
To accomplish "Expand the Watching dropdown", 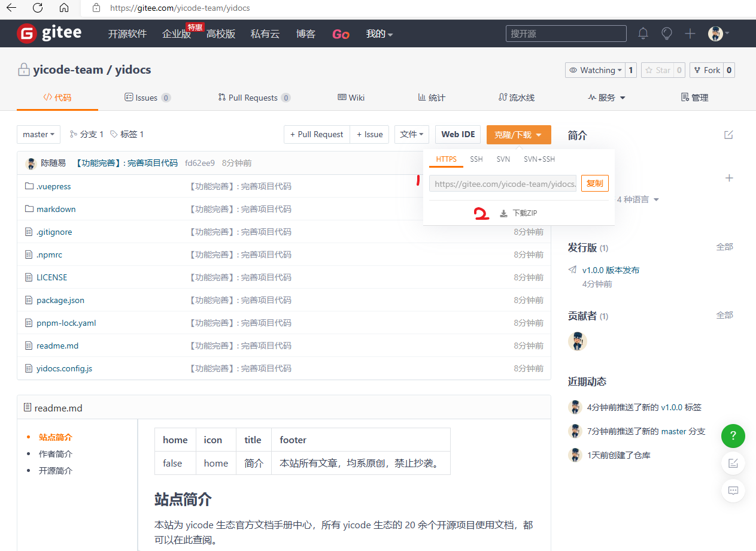I will tap(595, 70).
